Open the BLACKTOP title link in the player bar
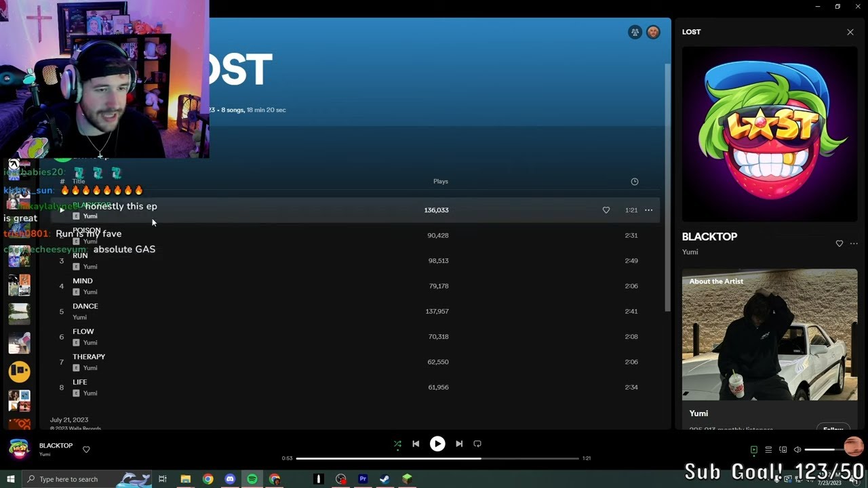868x488 pixels. click(x=56, y=445)
